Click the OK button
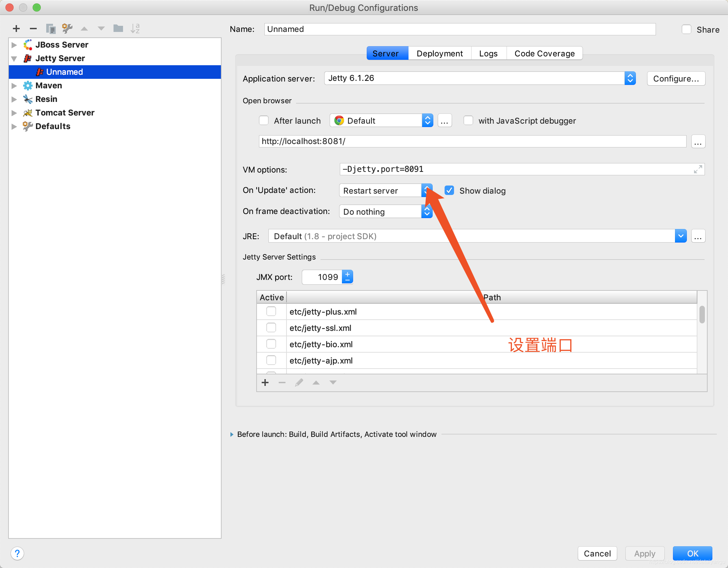 pyautogui.click(x=693, y=553)
